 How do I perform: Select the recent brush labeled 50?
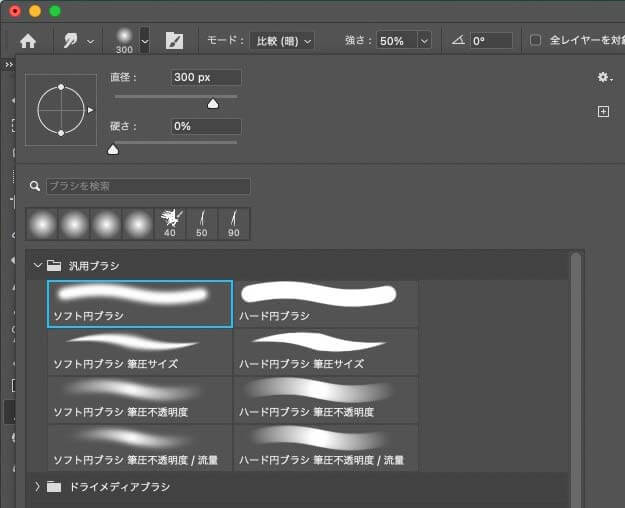(x=202, y=224)
